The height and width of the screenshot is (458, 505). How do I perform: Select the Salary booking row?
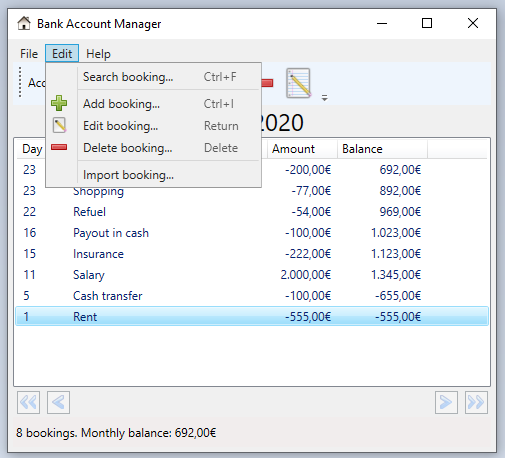252,275
